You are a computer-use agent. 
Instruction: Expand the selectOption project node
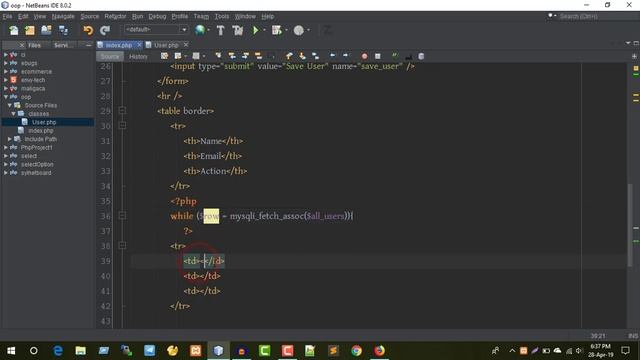(x=5, y=164)
